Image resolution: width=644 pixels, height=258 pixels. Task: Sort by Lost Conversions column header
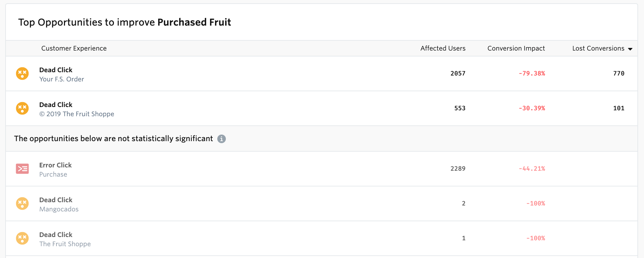pyautogui.click(x=598, y=48)
